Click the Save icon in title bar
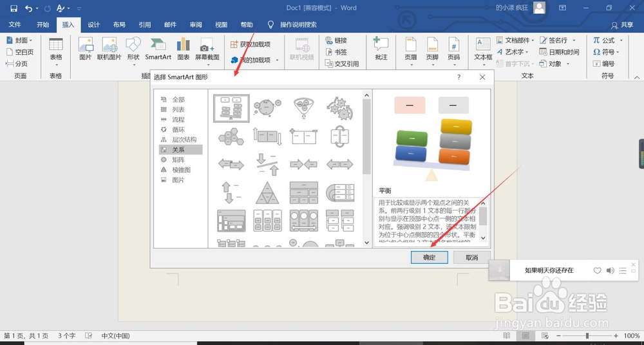Image resolution: width=644 pixels, height=345 pixels. (x=14, y=8)
